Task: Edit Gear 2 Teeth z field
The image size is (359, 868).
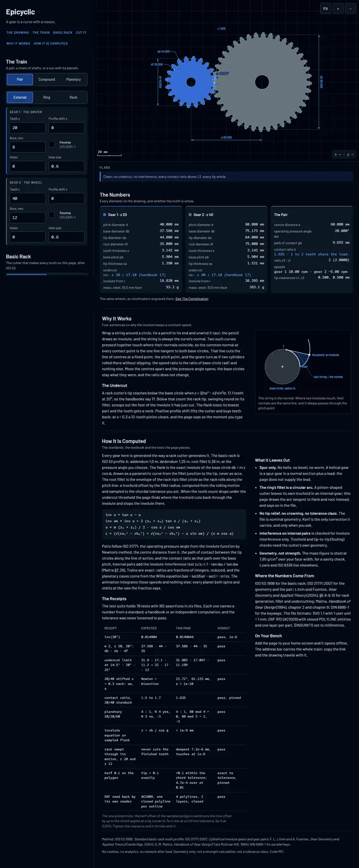Action: coord(27,198)
